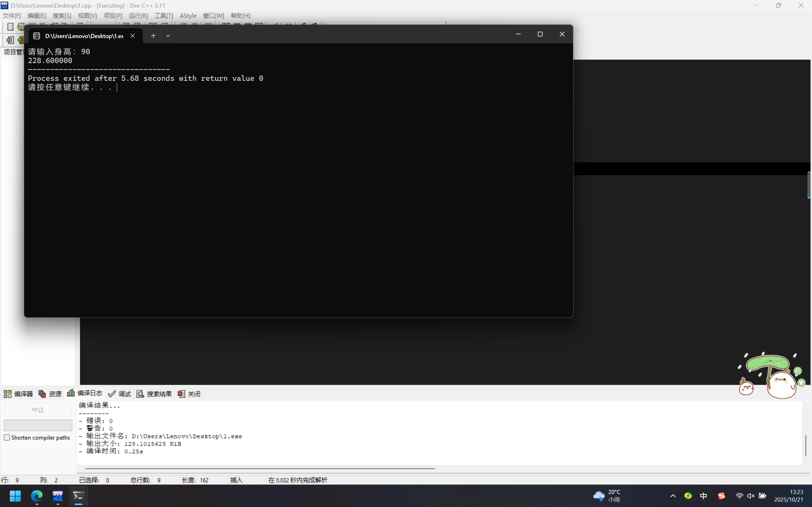This screenshot has width=812, height=507.
Task: Open the 搜索结果 (Search Results) tab
Action: click(154, 394)
